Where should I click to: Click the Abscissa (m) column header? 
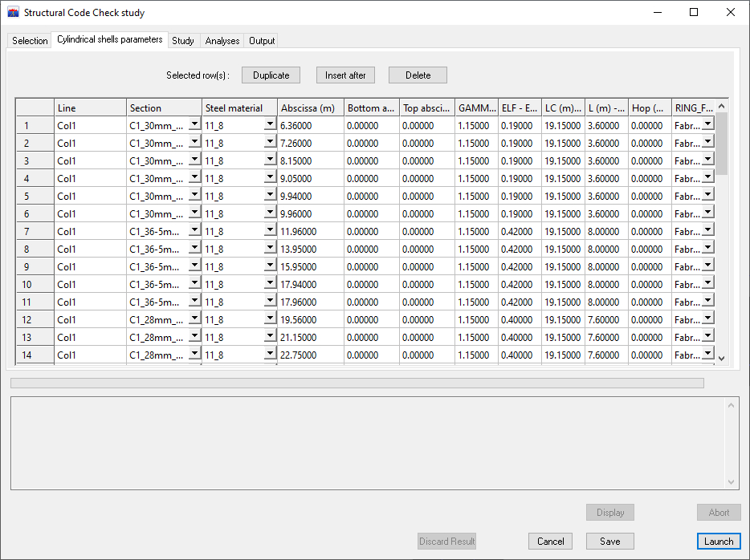(x=310, y=108)
